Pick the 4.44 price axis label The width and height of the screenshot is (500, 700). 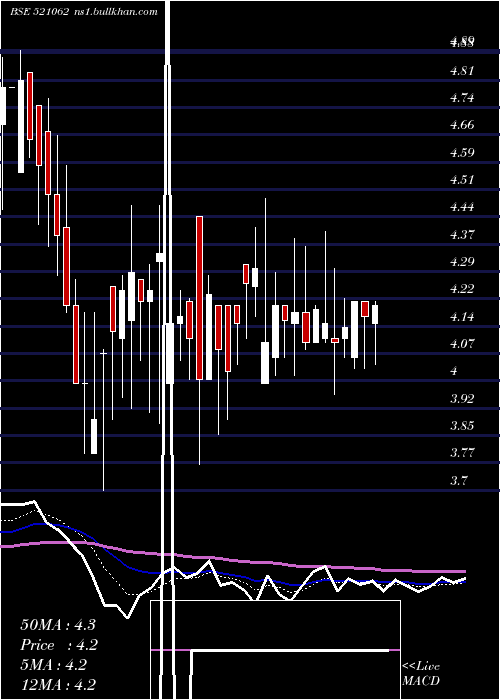(x=462, y=207)
